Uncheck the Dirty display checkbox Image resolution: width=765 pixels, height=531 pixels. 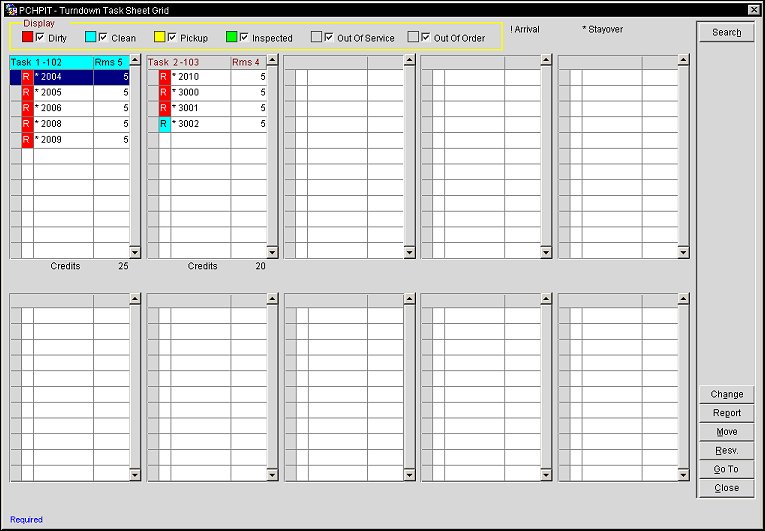pyautogui.click(x=40, y=37)
